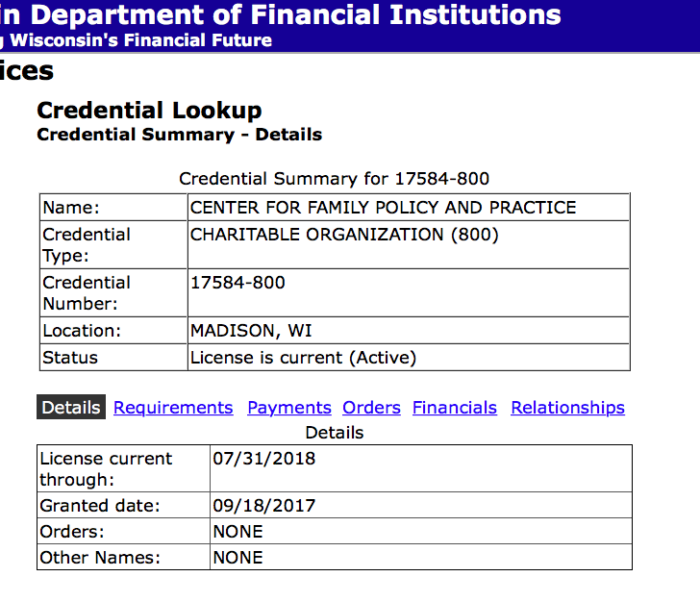
Task: Click the 07/31/2018 license expiration date
Action: 263,459
